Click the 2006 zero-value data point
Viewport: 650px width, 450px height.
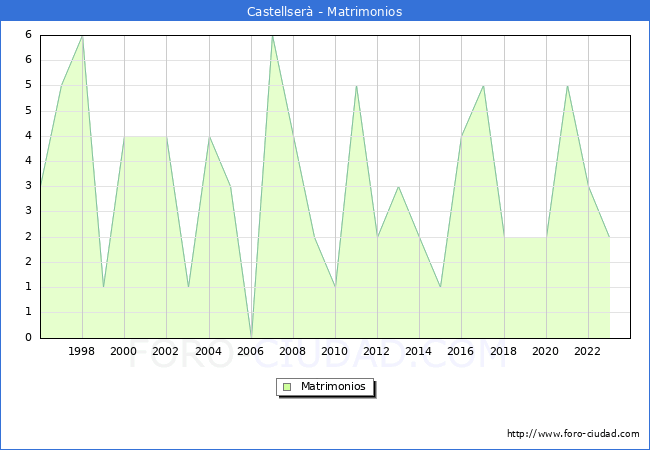(x=252, y=337)
